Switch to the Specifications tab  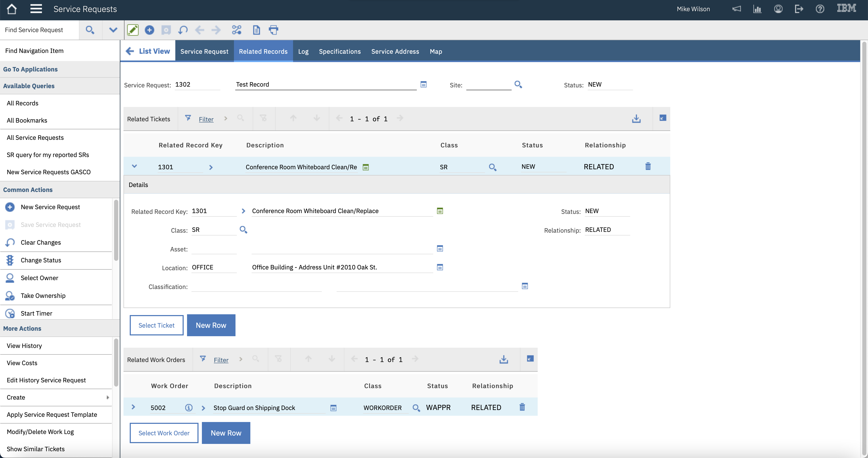pyautogui.click(x=339, y=51)
